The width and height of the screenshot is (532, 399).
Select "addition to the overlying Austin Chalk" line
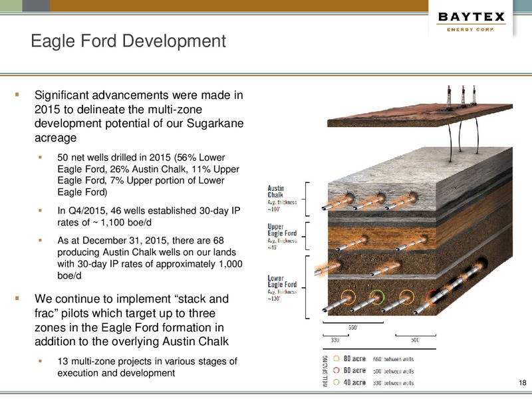132,341
